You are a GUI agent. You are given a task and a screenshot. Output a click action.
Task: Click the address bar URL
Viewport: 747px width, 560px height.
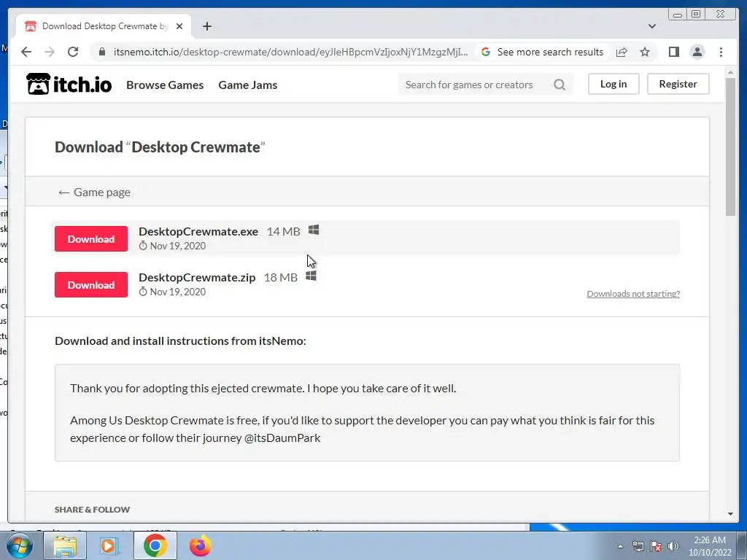(x=290, y=52)
